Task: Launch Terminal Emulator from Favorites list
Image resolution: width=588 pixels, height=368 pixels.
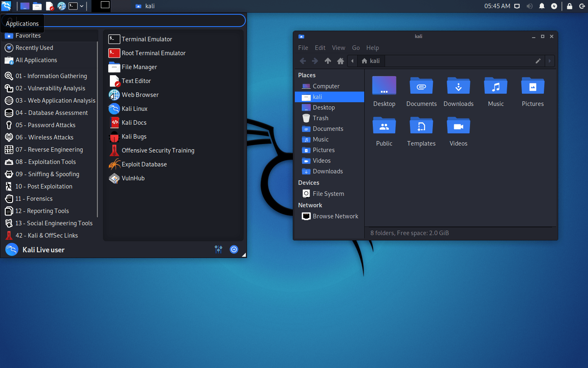Action: [x=147, y=39]
